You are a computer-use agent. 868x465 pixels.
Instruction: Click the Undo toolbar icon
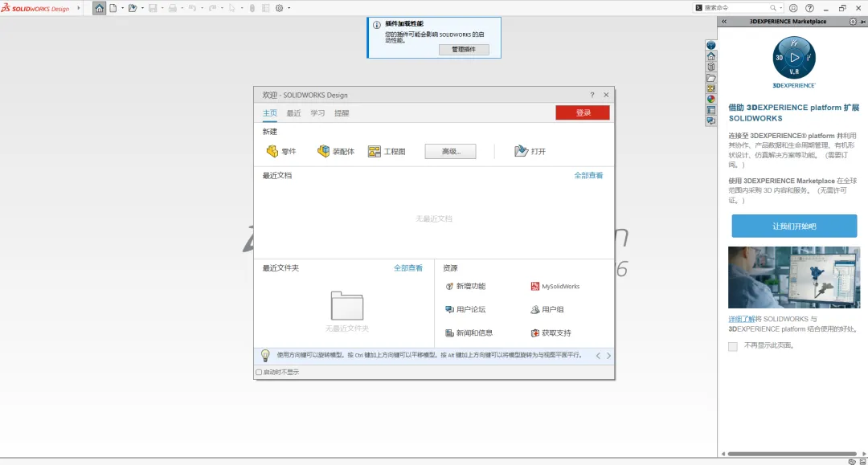[x=192, y=8]
